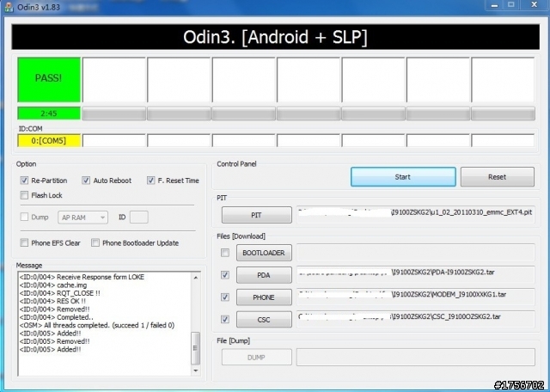Image resolution: width=550 pixels, height=392 pixels.
Task: Click the green 2:45 progress bar
Action: [49, 113]
